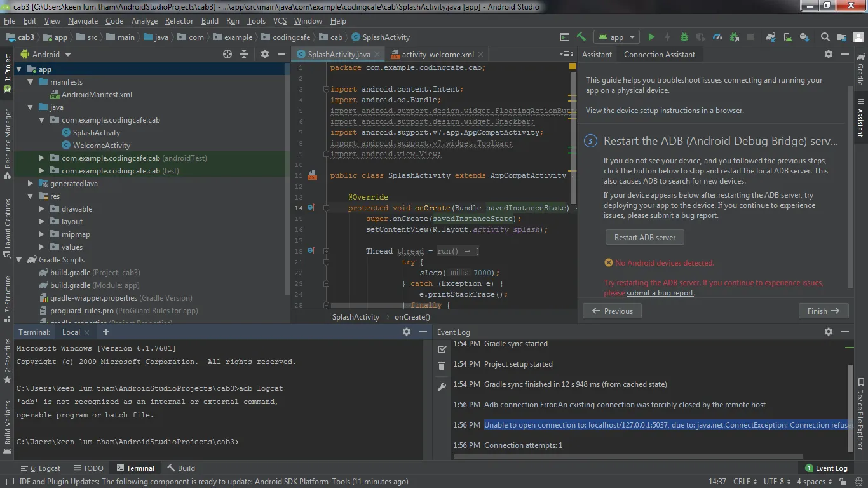Screen dimensions: 868x488
Task: Click the Search Everywhere magnifier icon
Action: tap(825, 37)
